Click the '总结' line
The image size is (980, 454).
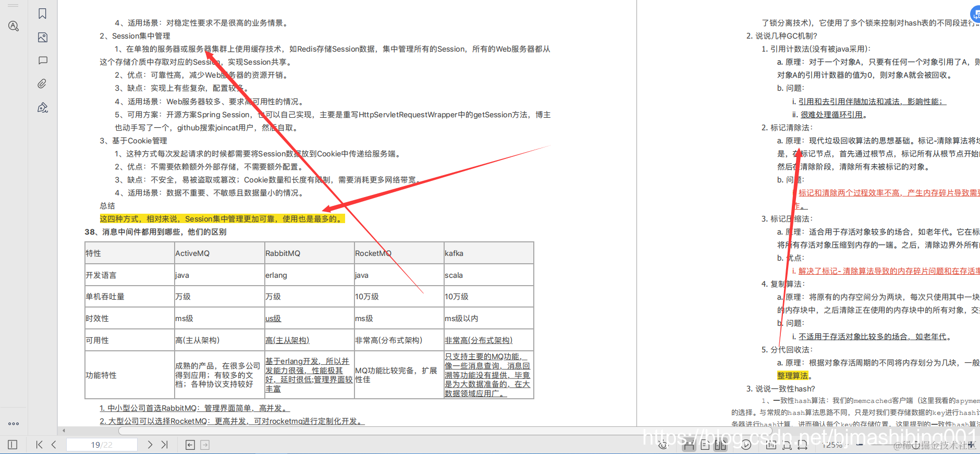pos(107,206)
